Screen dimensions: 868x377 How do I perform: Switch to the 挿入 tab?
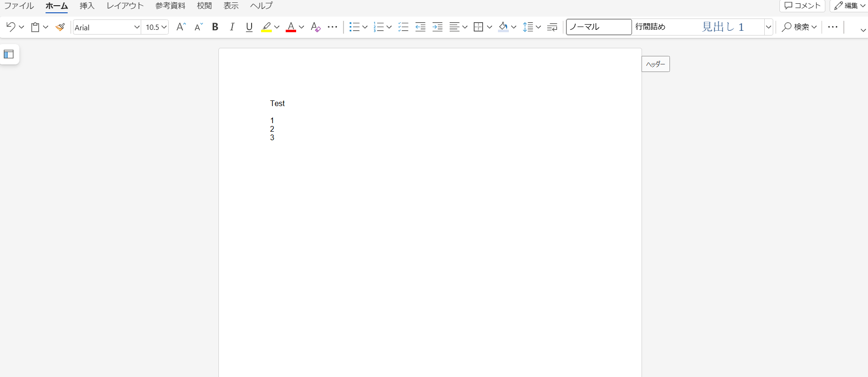coord(87,6)
